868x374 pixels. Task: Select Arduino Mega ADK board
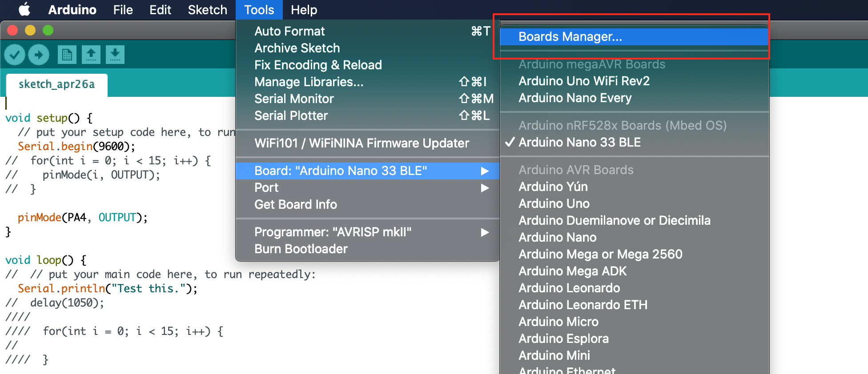pos(634,271)
